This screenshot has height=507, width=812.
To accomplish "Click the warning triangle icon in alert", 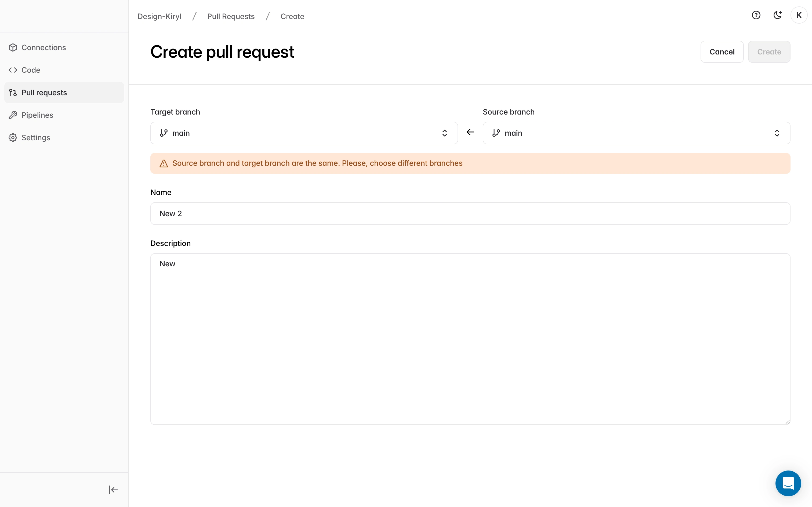I will [x=164, y=164].
